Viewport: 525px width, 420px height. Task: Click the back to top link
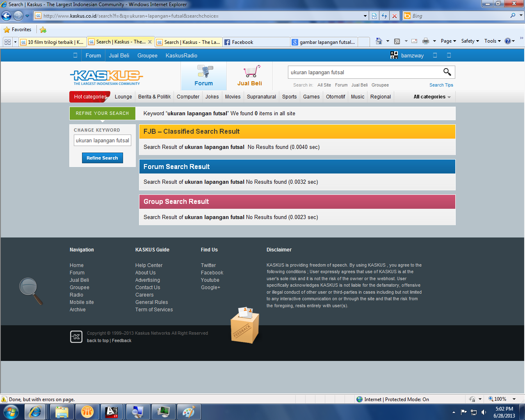[x=98, y=340]
